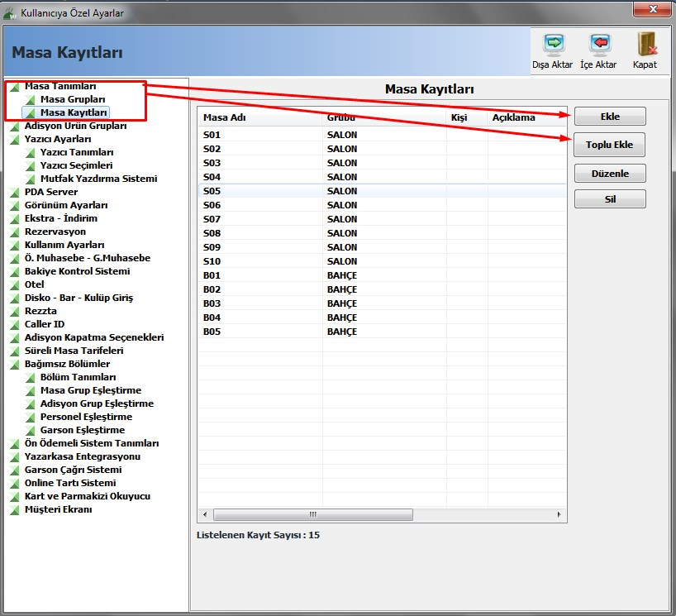
Task: Select Adisyon Kapatma Seçenekleri item
Action: (94, 337)
